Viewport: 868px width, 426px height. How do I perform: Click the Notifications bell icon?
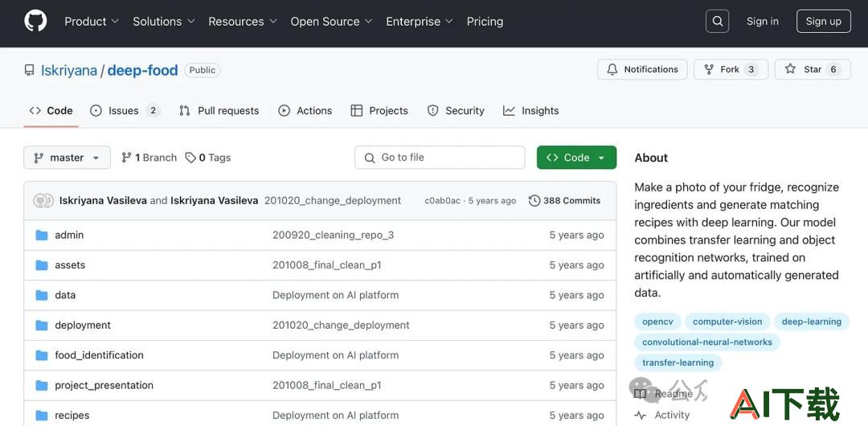(x=612, y=69)
